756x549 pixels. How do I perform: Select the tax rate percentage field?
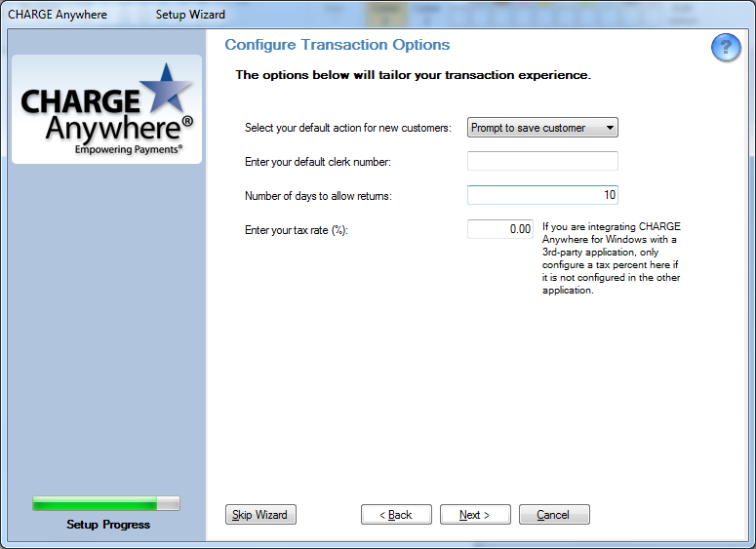[x=500, y=229]
